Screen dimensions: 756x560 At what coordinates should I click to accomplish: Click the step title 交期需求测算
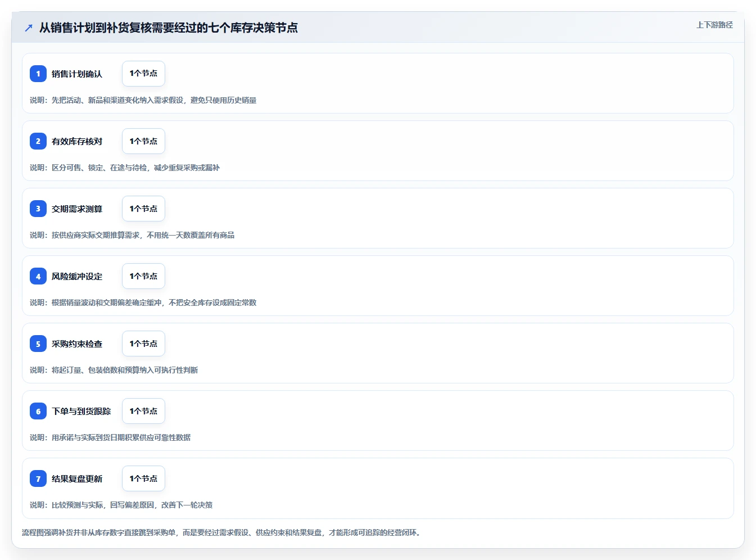pos(77,209)
